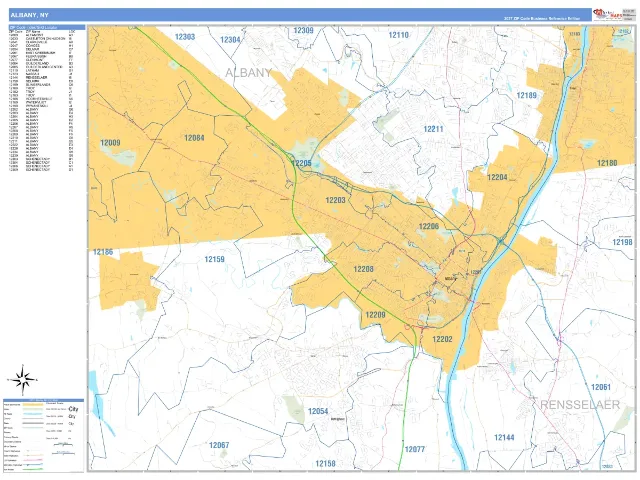Click ZIP code label 12144
Screen dimensions: 640x480
(x=504, y=438)
